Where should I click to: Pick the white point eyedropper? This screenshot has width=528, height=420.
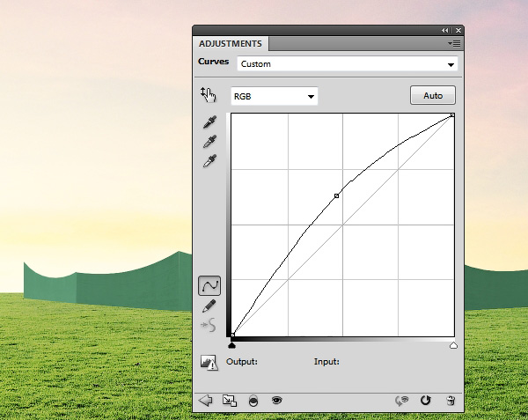tap(209, 161)
